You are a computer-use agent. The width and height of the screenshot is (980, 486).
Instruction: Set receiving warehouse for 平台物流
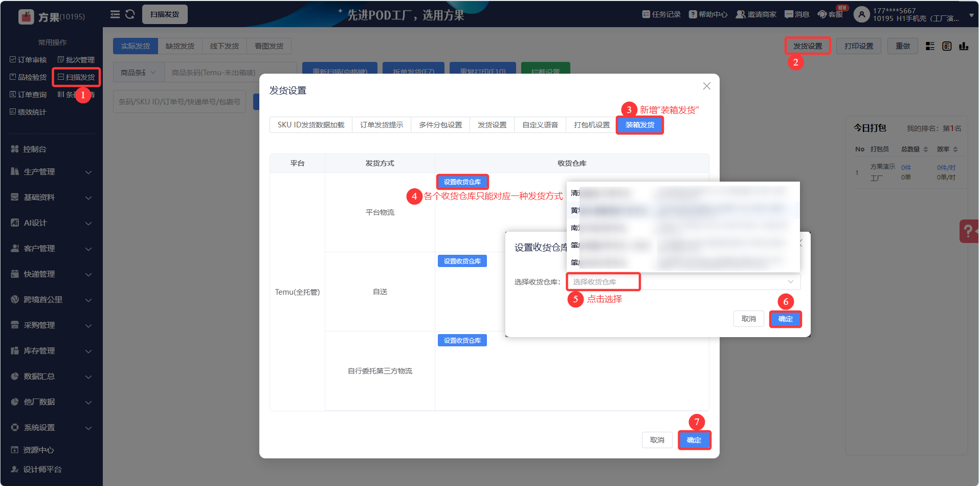pos(462,182)
